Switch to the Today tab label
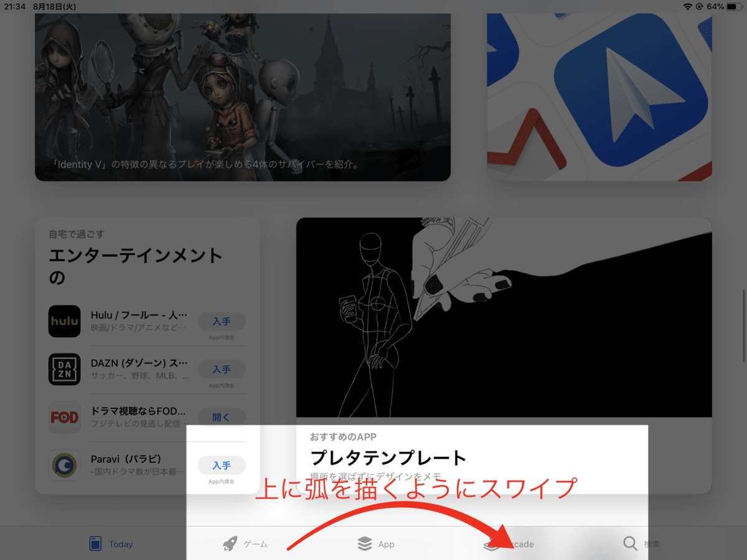This screenshot has width=747, height=560. (x=121, y=544)
